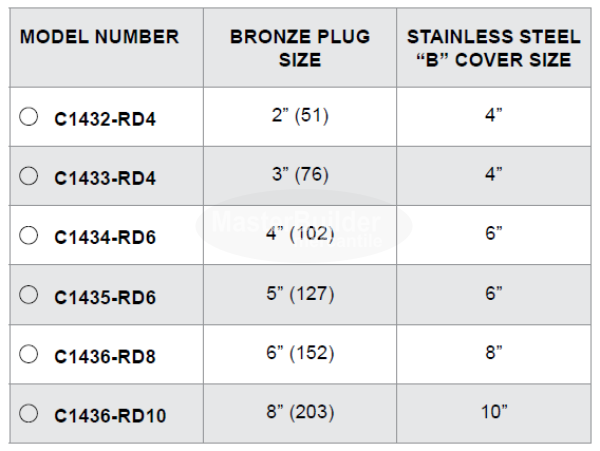Click the MODEL NUMBER column header
The image size is (600, 451).
[x=100, y=37]
